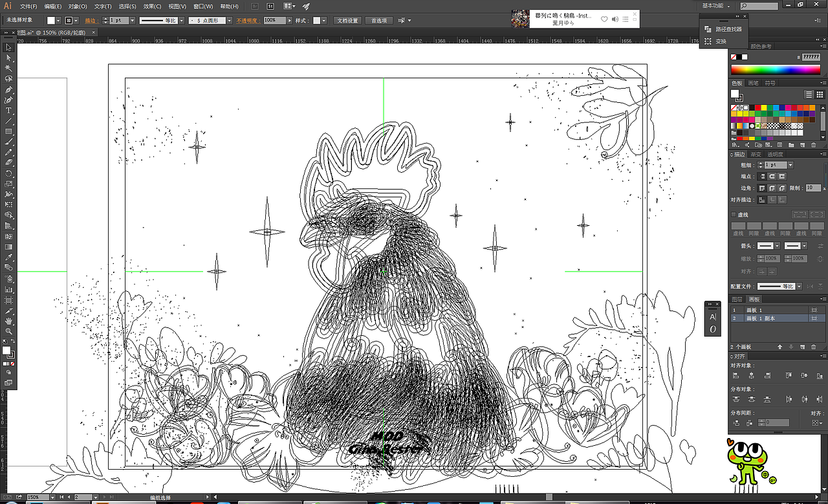Open the 文件(F) menu

[28, 6]
